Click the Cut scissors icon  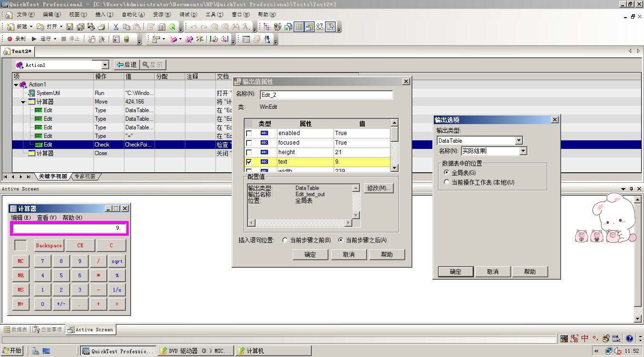(x=116, y=27)
